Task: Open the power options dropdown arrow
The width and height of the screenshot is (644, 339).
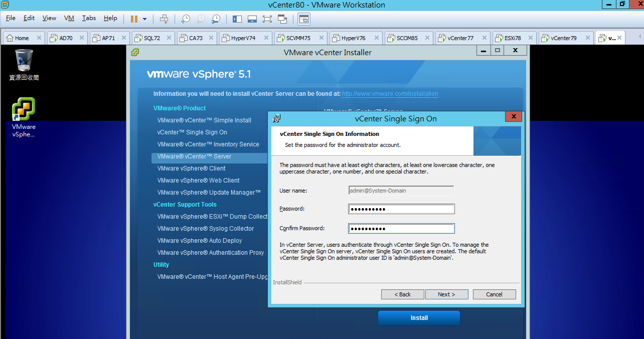Action: [145, 19]
